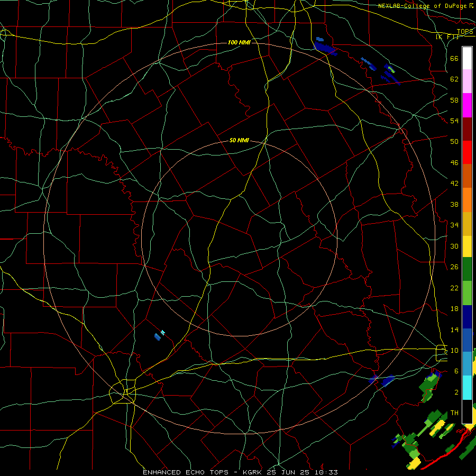
Task: Click the legend value "6"
Action: click(456, 371)
